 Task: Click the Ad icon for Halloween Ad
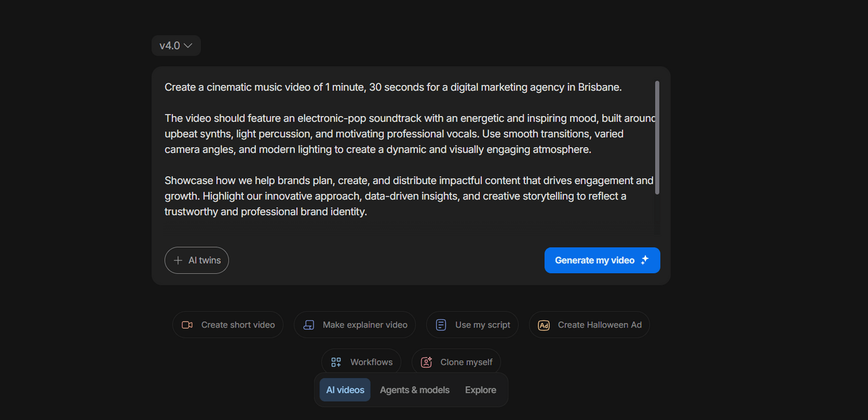pos(544,325)
